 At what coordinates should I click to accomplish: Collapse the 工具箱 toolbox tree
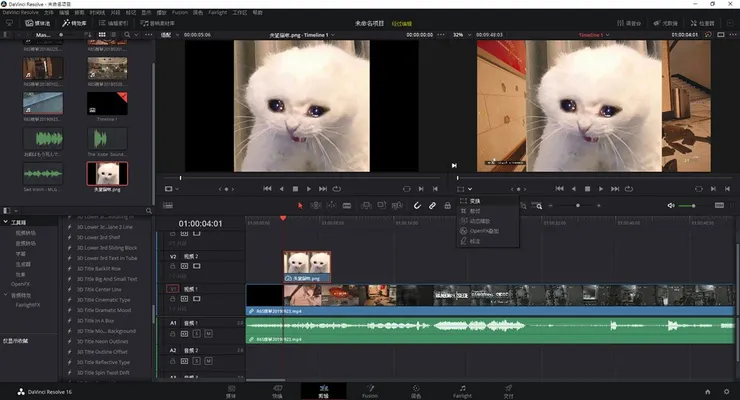tap(6, 222)
